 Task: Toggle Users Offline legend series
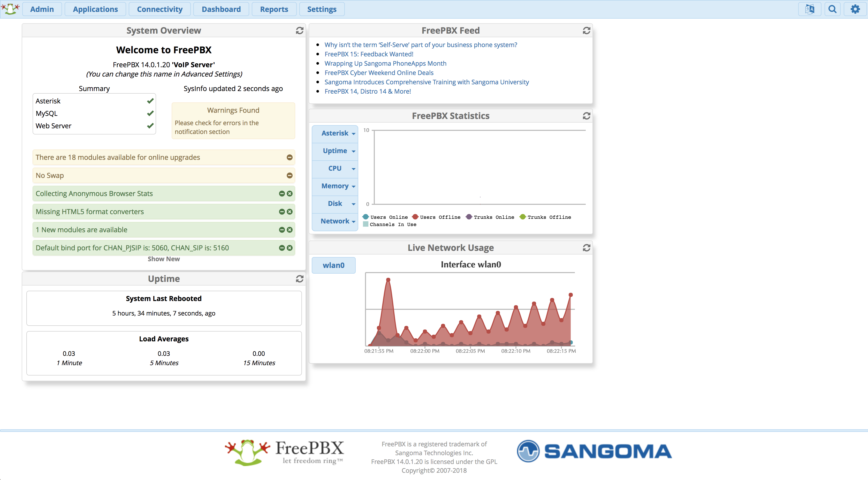tap(436, 217)
